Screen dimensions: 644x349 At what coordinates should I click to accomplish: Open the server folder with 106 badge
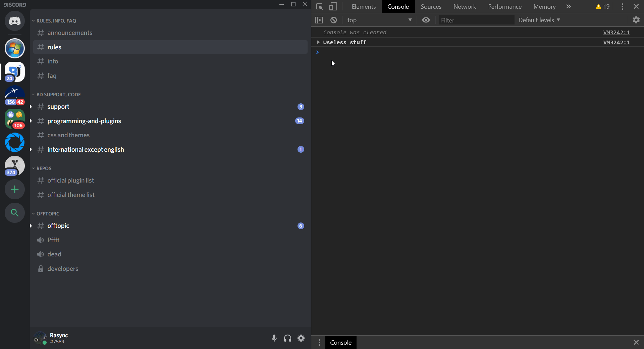pyautogui.click(x=15, y=119)
